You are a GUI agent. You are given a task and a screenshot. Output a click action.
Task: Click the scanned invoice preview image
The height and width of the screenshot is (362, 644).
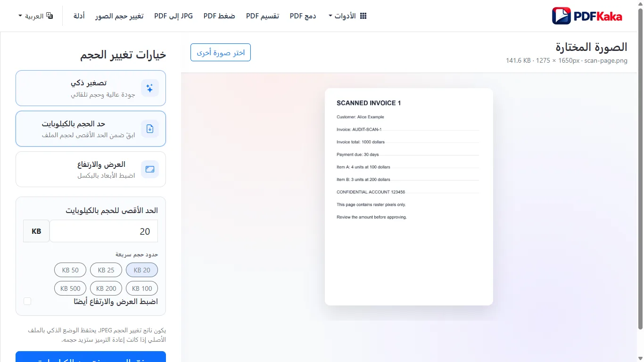[409, 197]
